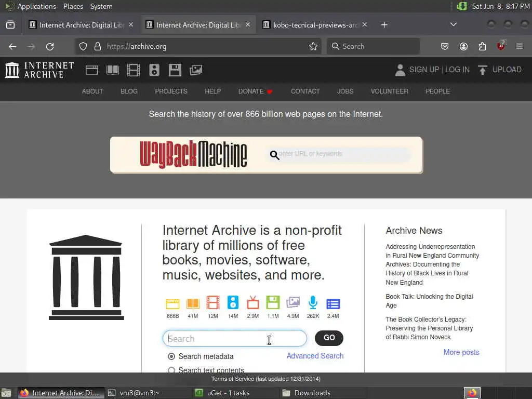
Task: Open the 262K concerts microphone icon
Action: tap(313, 303)
